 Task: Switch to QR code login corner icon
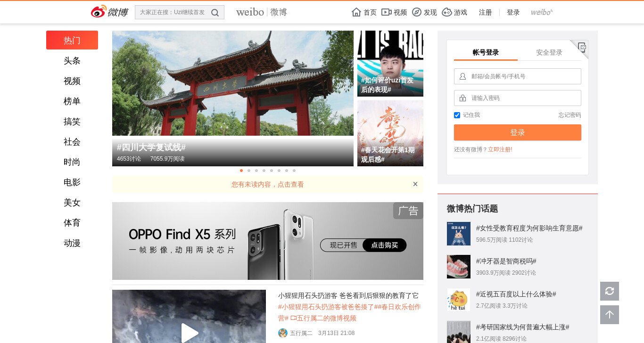point(582,47)
